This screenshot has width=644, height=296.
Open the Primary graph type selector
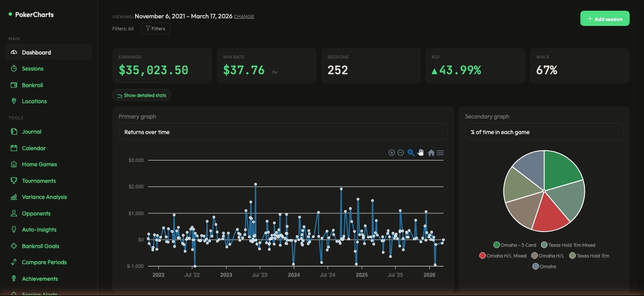pyautogui.click(x=283, y=131)
